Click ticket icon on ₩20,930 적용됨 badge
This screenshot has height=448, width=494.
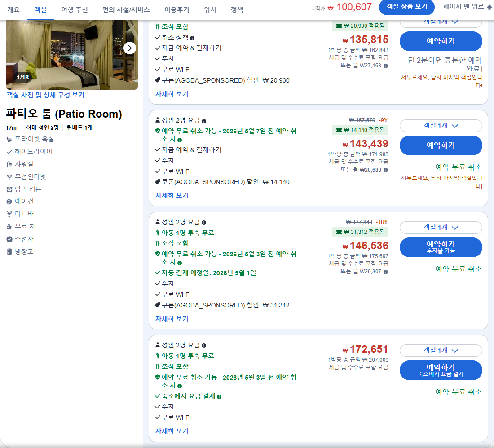click(x=339, y=26)
